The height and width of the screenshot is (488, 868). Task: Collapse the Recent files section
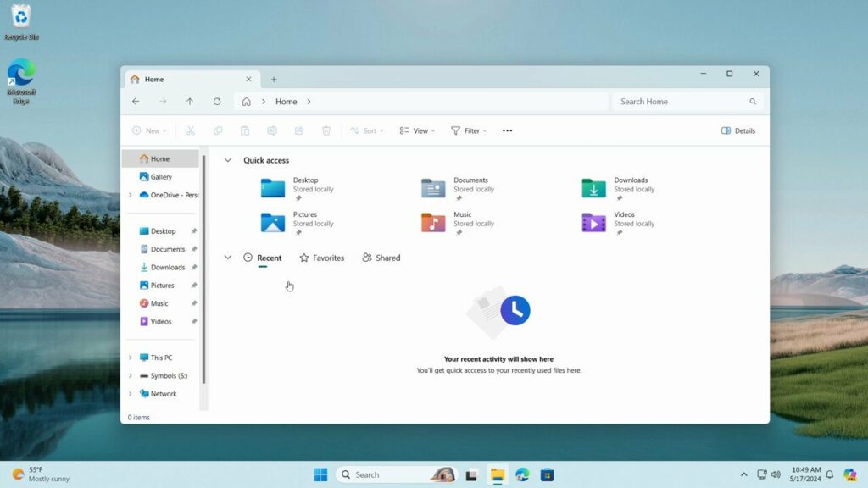click(x=227, y=258)
